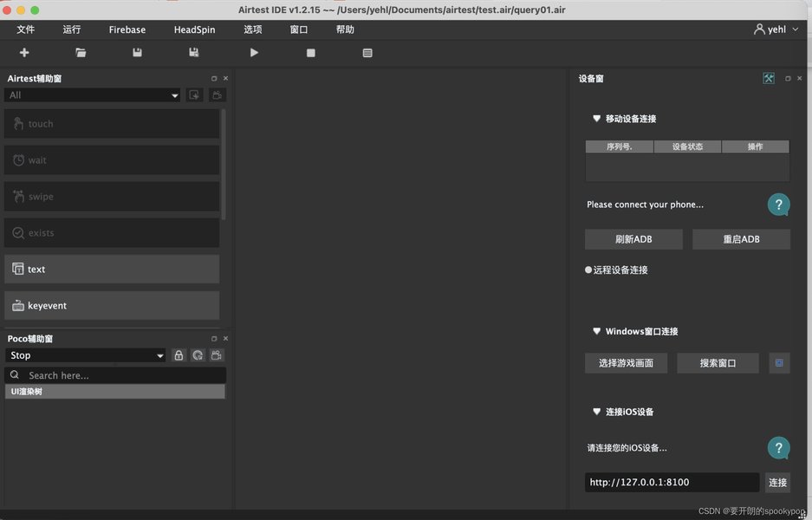The image size is (812, 520).
Task: Save the current script with the disk icon
Action: tap(137, 52)
